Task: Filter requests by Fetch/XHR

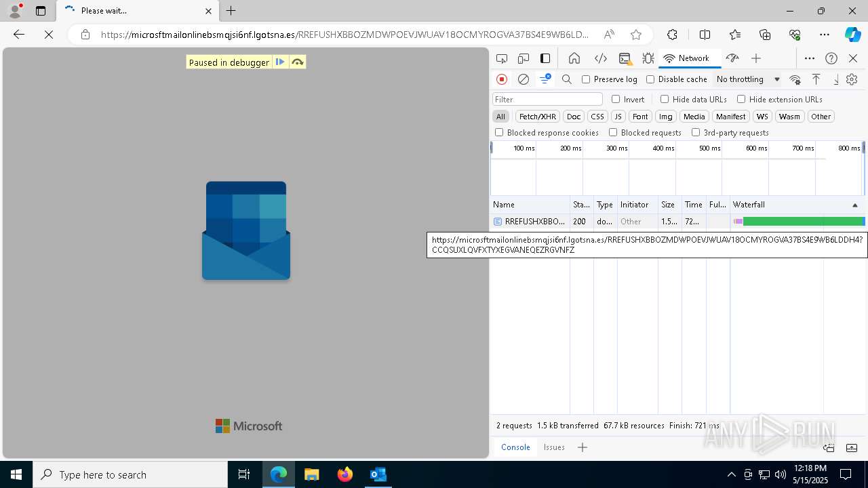Action: 538,117
